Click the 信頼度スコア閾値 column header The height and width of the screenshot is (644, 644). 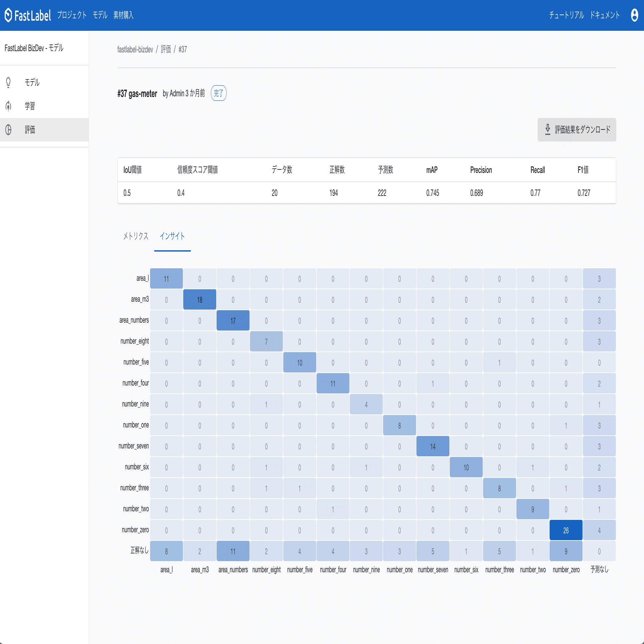coord(198,170)
